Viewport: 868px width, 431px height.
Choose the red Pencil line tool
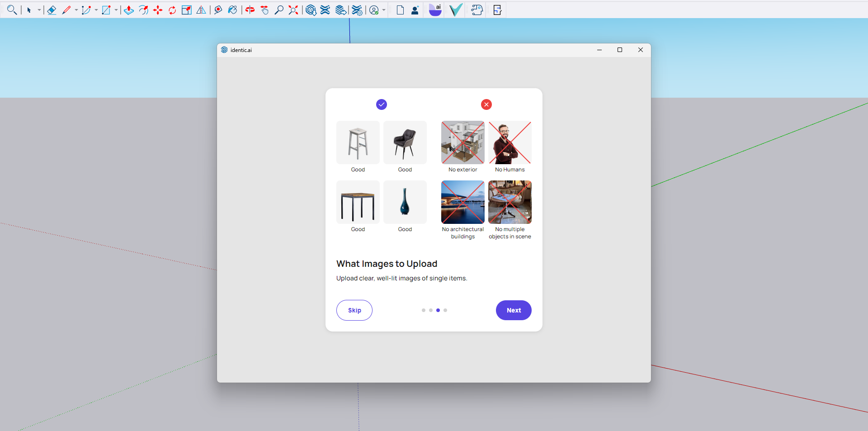pyautogui.click(x=66, y=10)
